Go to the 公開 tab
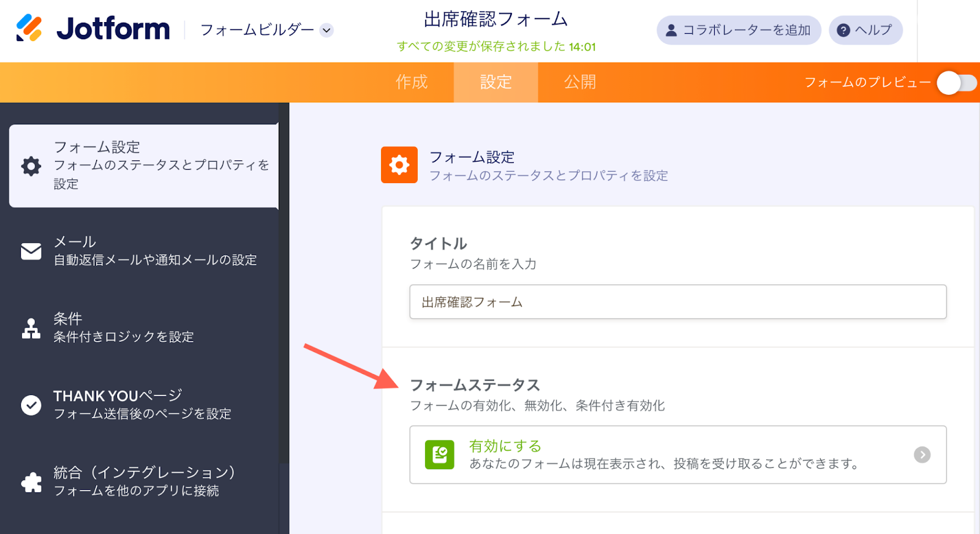Image resolution: width=980 pixels, height=534 pixels. (580, 82)
